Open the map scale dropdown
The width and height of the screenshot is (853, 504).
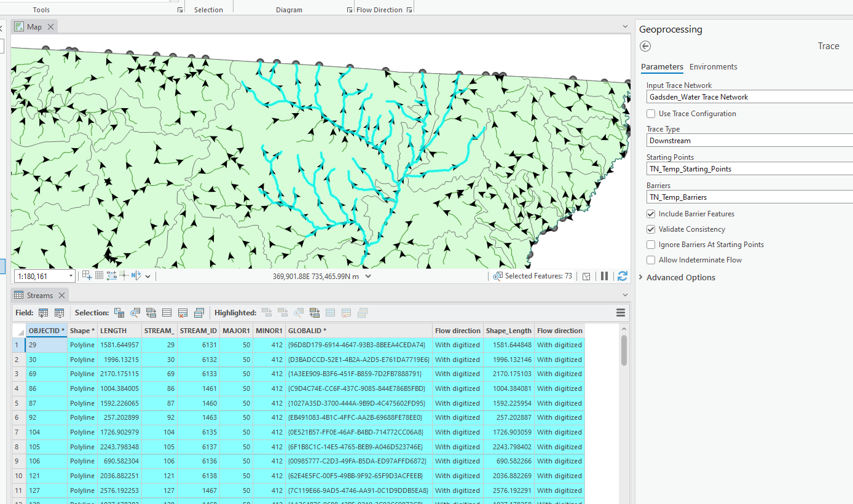pos(70,277)
